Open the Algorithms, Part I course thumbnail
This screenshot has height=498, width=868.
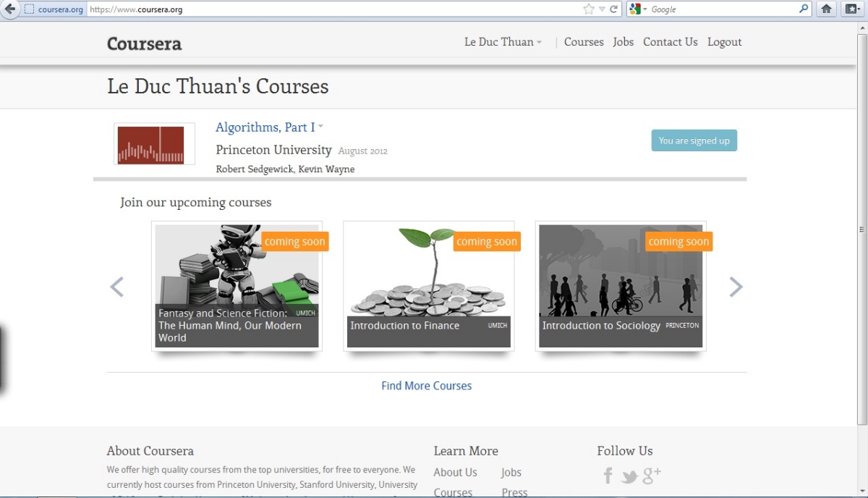(x=154, y=144)
